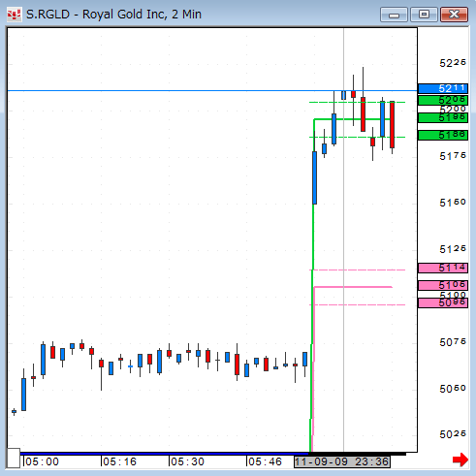Maximize the RGLD chart window
476x476 pixels.
click(x=424, y=15)
